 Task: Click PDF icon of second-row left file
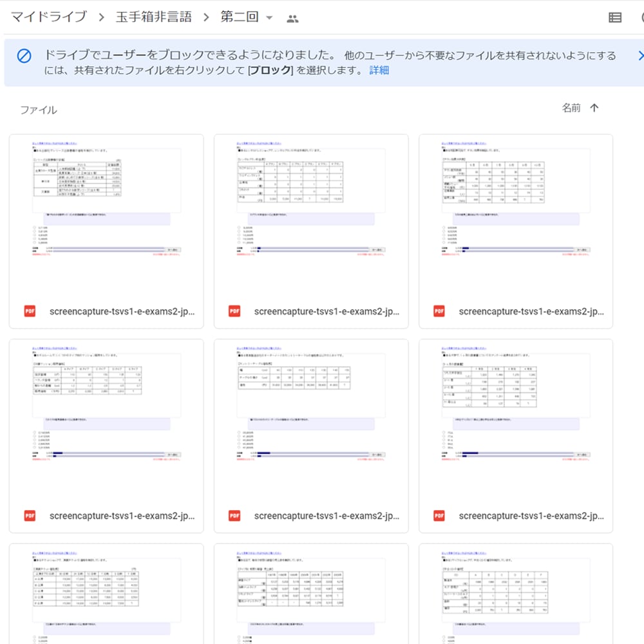pyautogui.click(x=30, y=516)
